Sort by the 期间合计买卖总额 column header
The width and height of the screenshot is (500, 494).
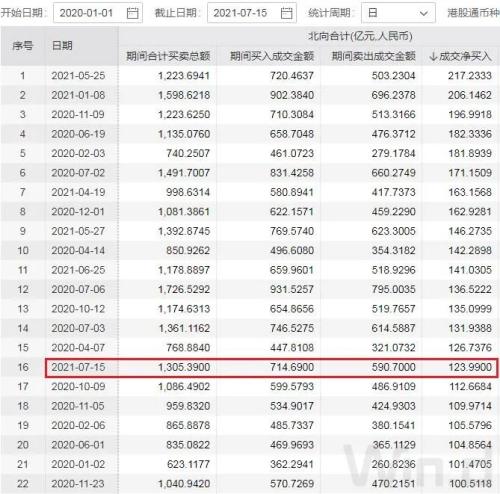coord(168,56)
